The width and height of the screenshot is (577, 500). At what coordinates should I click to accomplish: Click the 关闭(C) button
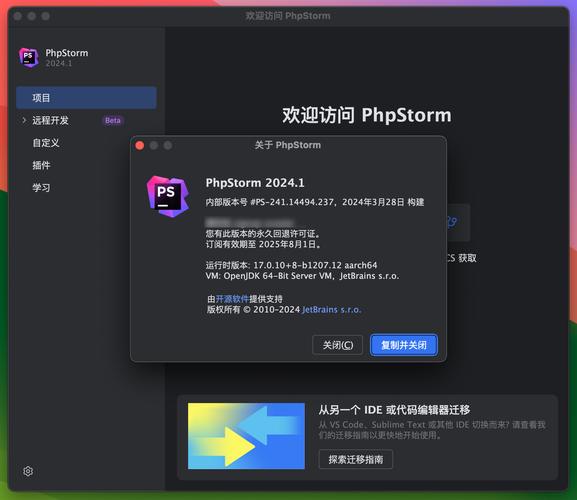337,345
